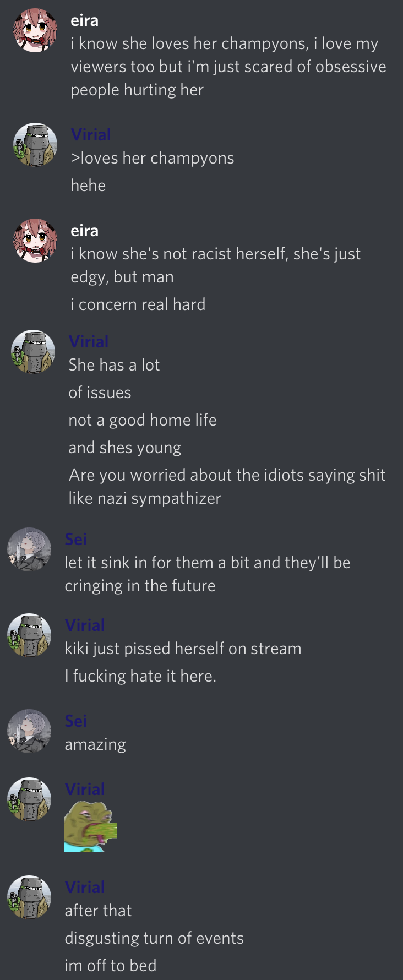Select the "im off to bed" message
Viewport: 403px width, 980px height.
click(x=111, y=965)
